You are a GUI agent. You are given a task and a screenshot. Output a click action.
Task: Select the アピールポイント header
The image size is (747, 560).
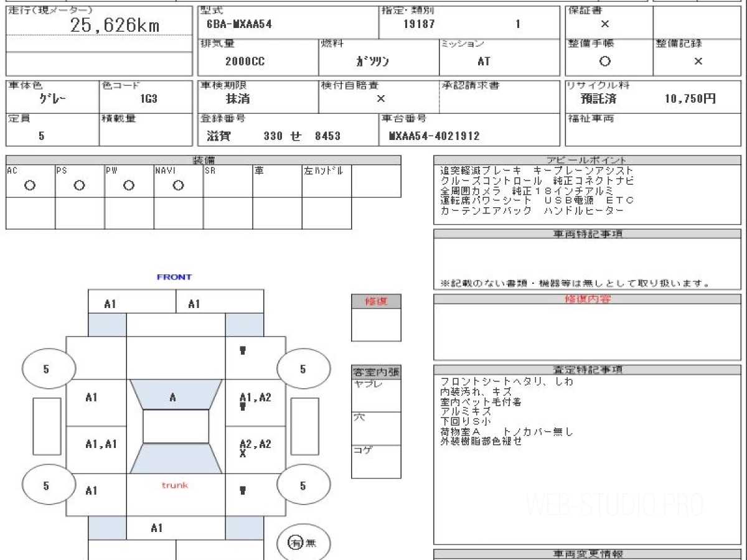coord(587,160)
